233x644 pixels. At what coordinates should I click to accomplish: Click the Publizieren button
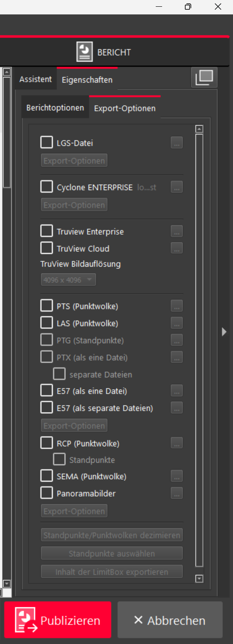[x=58, y=620]
